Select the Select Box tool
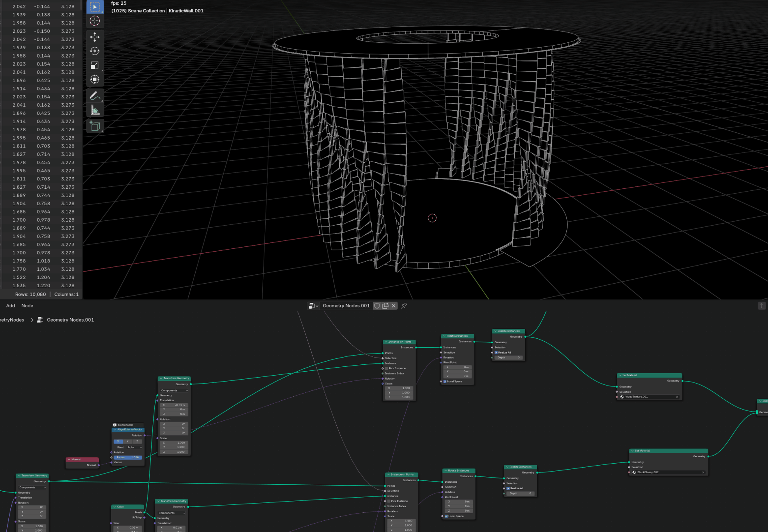The width and height of the screenshot is (768, 532). click(95, 7)
